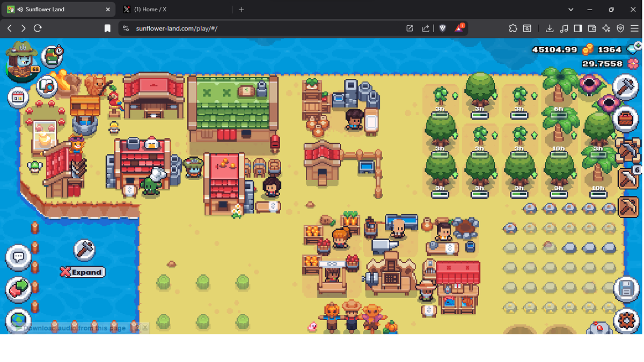The width and height of the screenshot is (644, 362).
Task: Click the gem balance 1364
Action: click(x=610, y=50)
